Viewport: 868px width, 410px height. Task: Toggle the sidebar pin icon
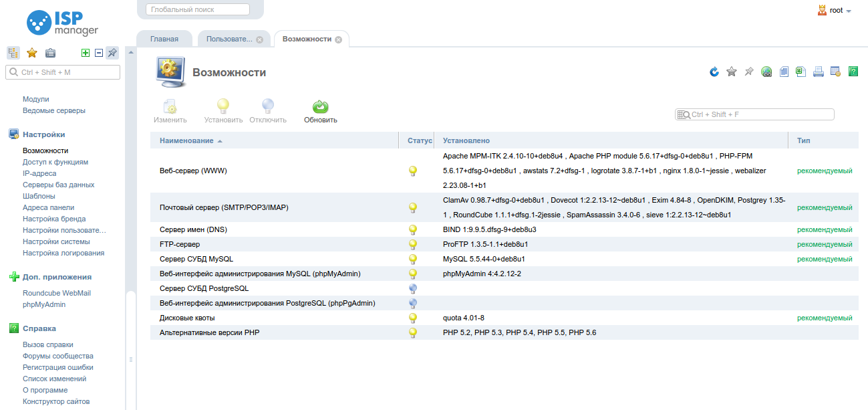coord(112,53)
